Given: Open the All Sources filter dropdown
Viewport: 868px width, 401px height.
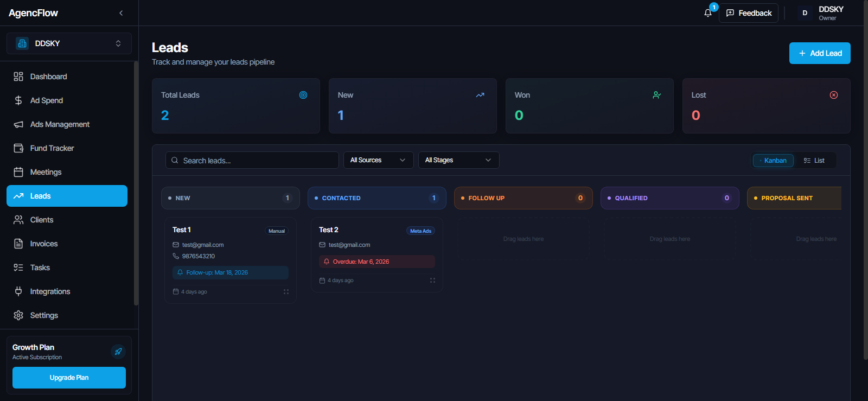Looking at the screenshot, I should click(378, 160).
